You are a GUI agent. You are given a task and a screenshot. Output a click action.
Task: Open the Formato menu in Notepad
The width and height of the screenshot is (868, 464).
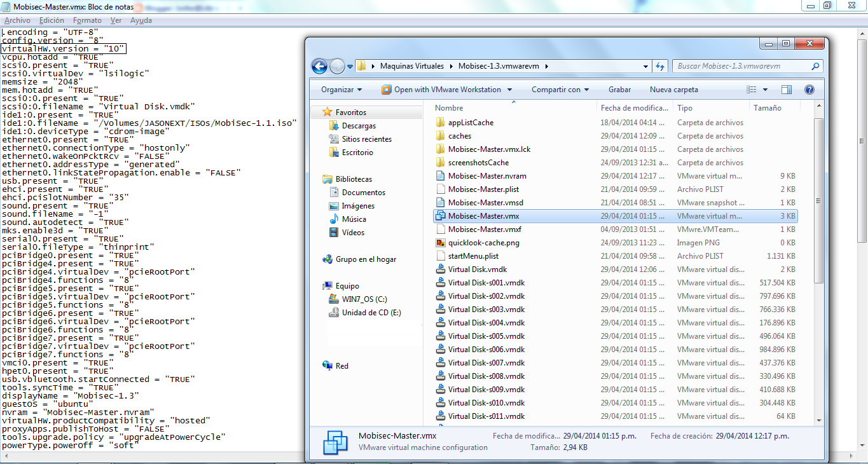tap(87, 20)
